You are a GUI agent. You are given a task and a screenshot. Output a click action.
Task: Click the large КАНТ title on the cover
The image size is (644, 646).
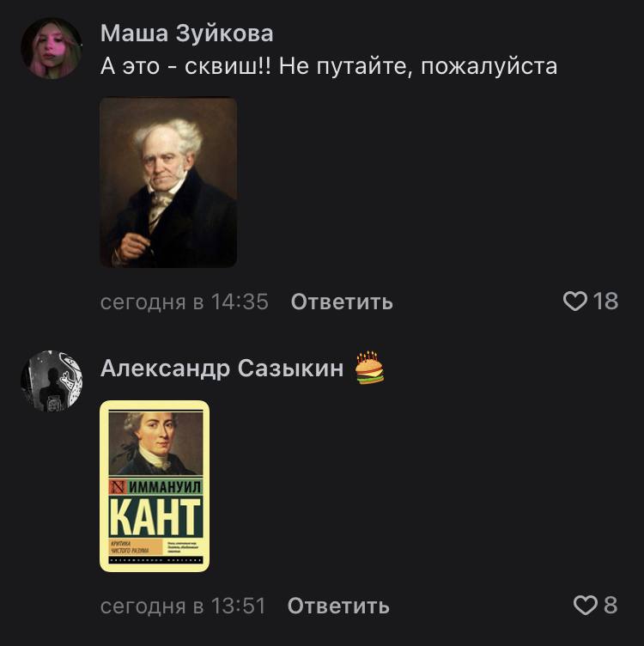(x=156, y=516)
